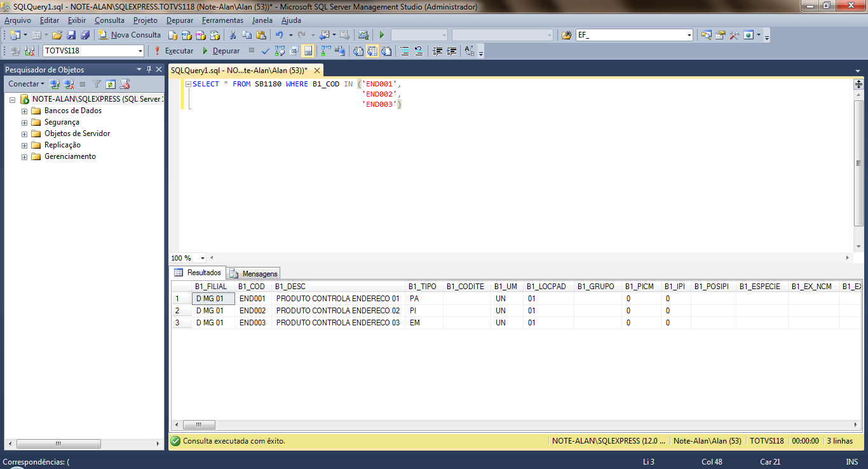The width and height of the screenshot is (868, 469).
Task: Toggle auto-hide pin of Pesquisador de Objetos
Action: tap(149, 69)
